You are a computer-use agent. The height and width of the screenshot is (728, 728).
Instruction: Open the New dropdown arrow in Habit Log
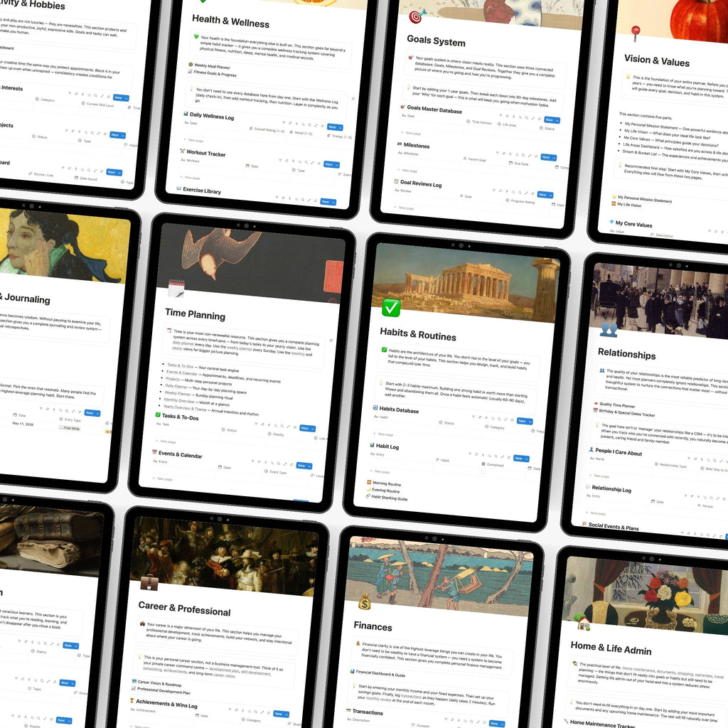tap(527, 459)
